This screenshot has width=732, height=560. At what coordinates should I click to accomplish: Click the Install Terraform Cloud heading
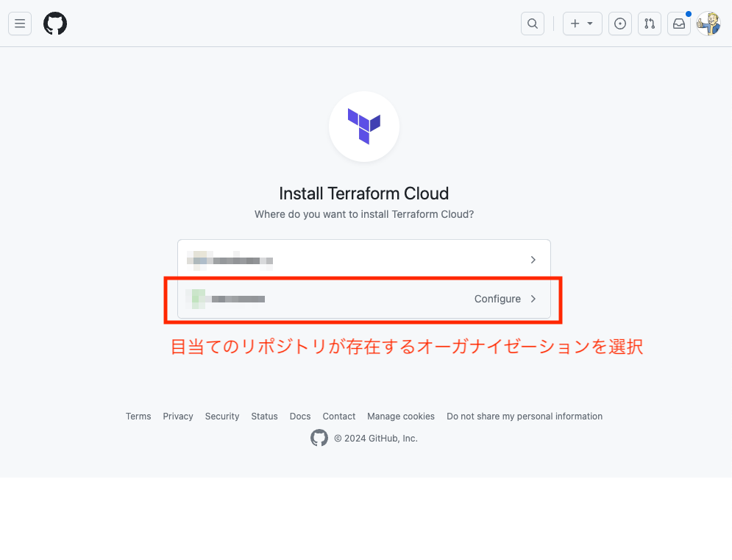point(364,194)
